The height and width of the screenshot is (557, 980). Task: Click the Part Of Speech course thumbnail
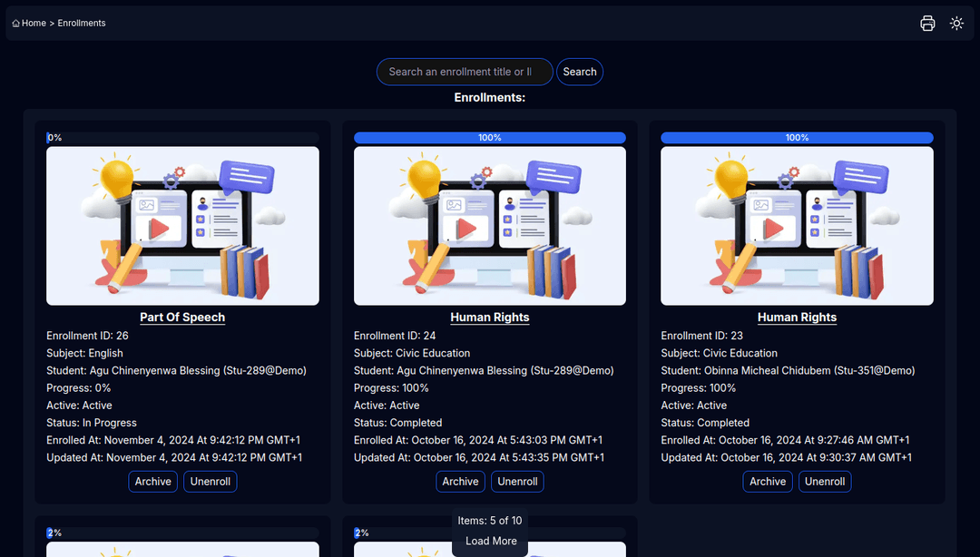(182, 226)
